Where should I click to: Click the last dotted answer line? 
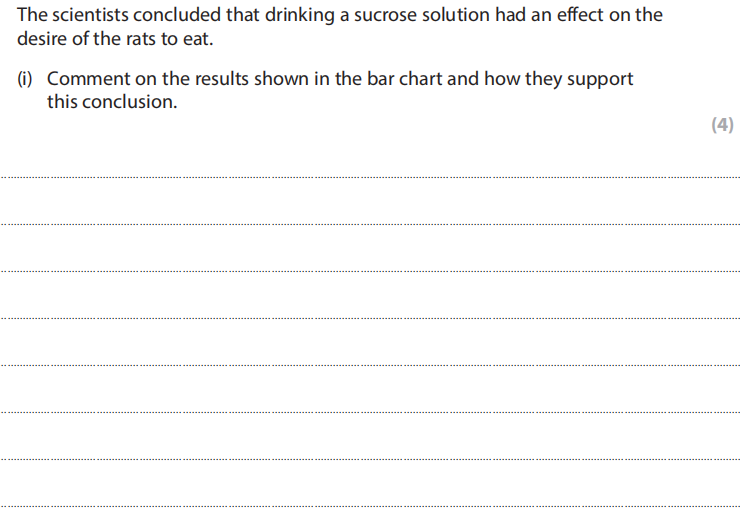click(x=370, y=506)
